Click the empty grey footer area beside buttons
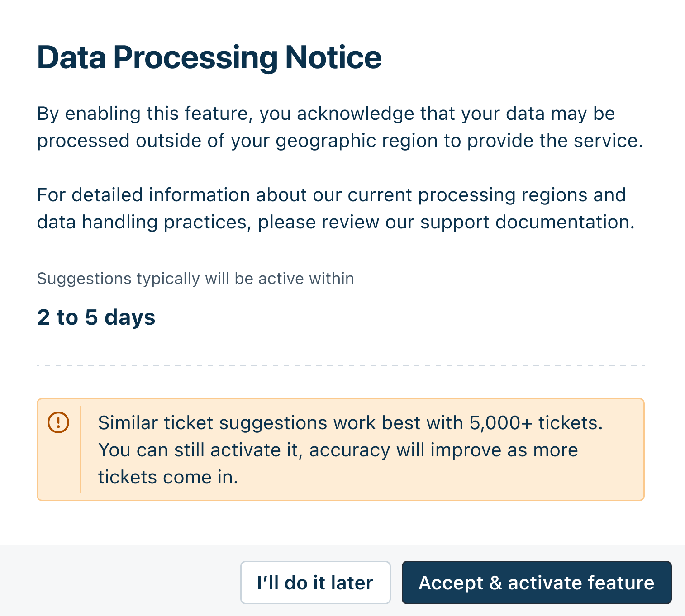 coord(120,581)
